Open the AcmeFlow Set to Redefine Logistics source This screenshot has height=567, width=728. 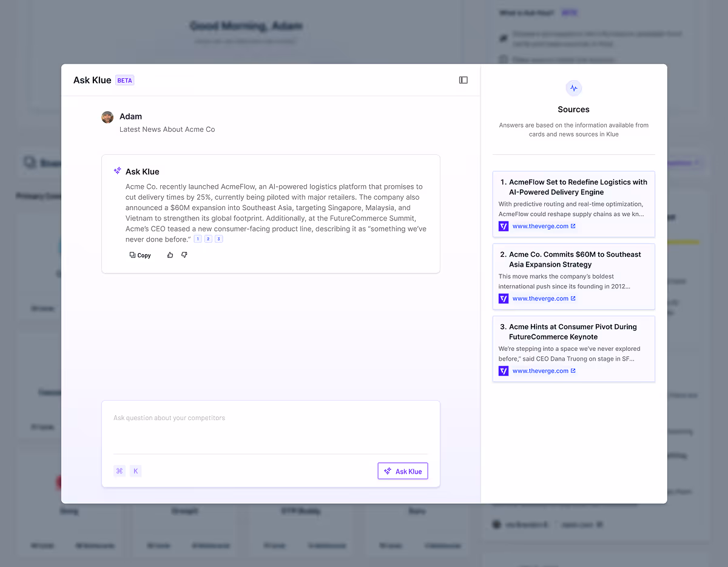click(574, 204)
